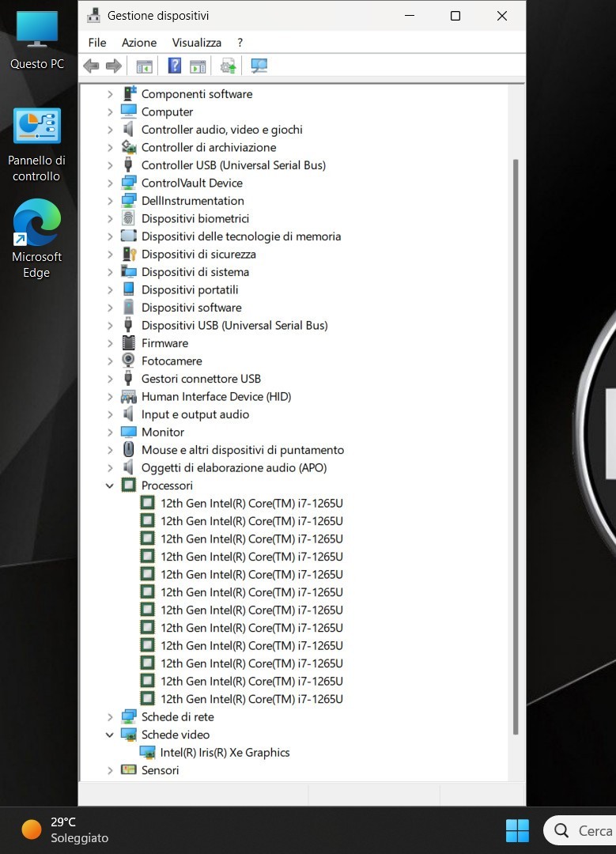Click the Schede di rete icon
The image size is (616, 854).
click(129, 716)
